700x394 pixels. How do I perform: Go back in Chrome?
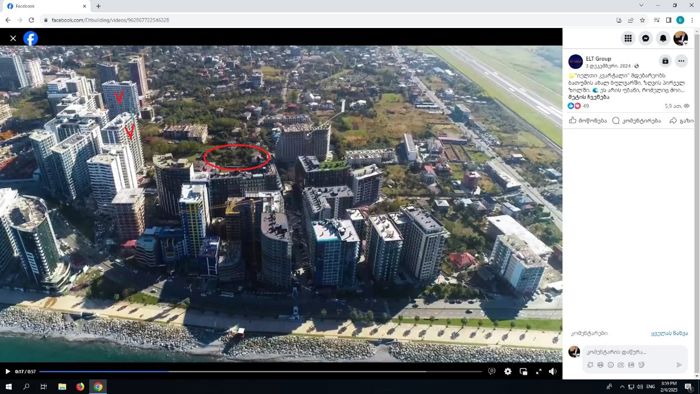click(x=8, y=20)
